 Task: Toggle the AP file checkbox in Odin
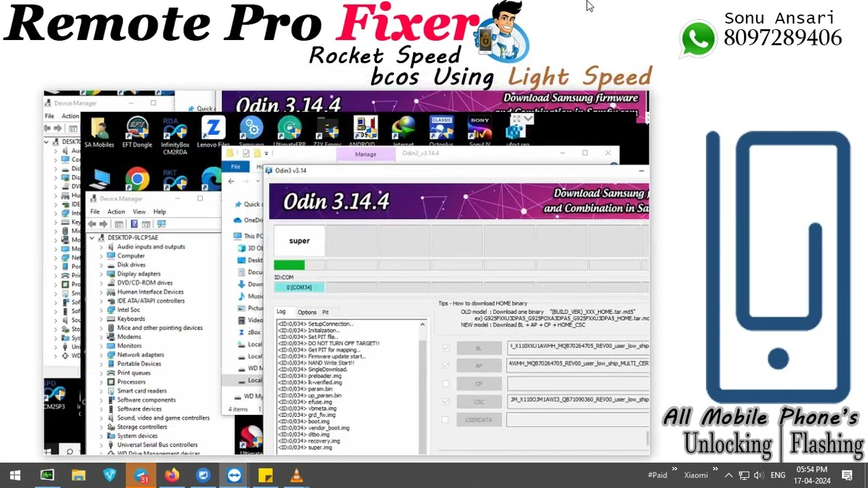446,365
